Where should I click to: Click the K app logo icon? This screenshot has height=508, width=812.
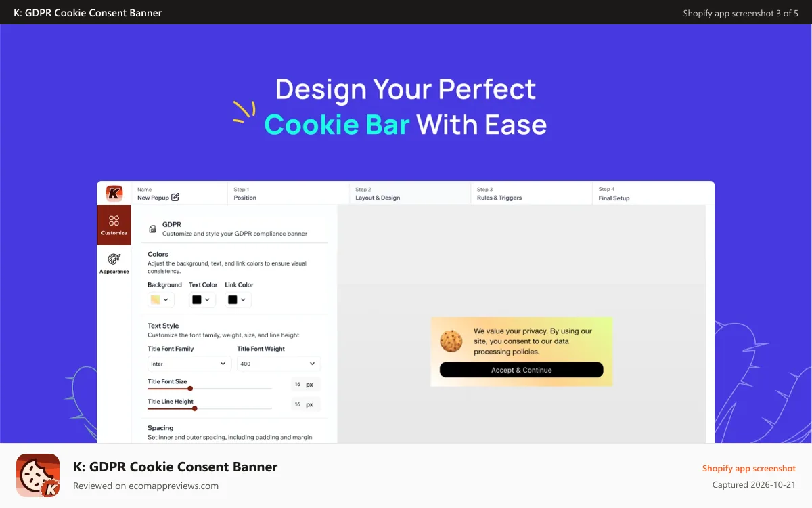[114, 193]
